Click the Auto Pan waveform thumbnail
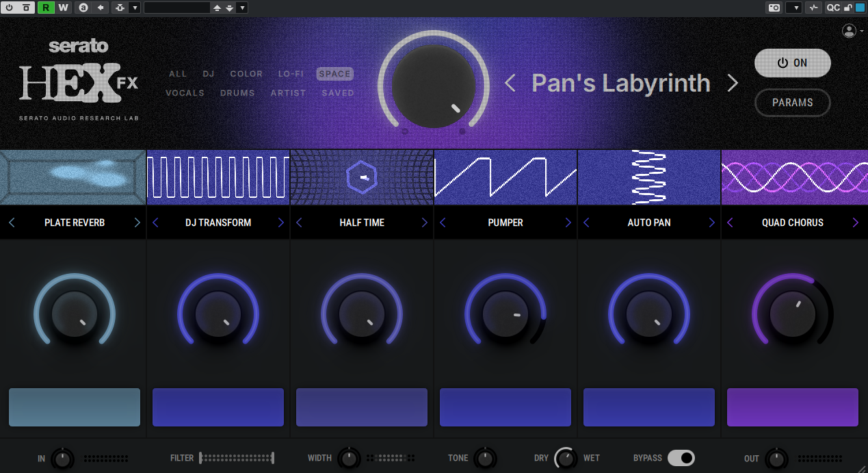The width and height of the screenshot is (868, 473). click(x=649, y=177)
